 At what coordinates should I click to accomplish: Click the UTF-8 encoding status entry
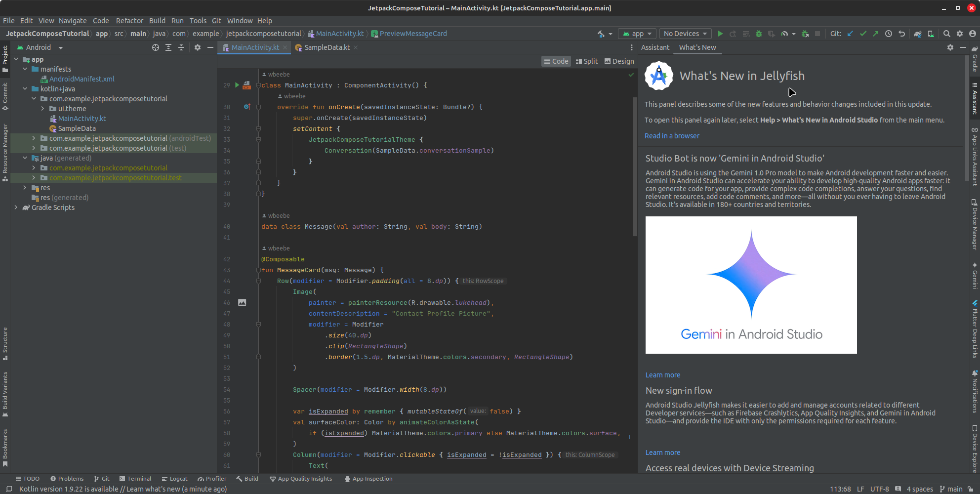879,489
